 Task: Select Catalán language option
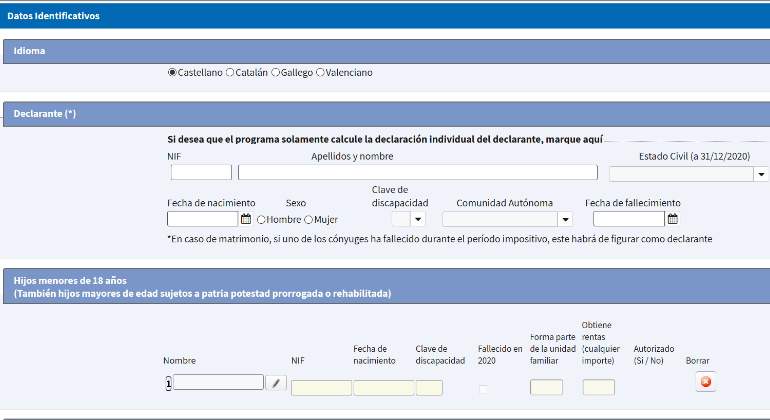[230, 72]
